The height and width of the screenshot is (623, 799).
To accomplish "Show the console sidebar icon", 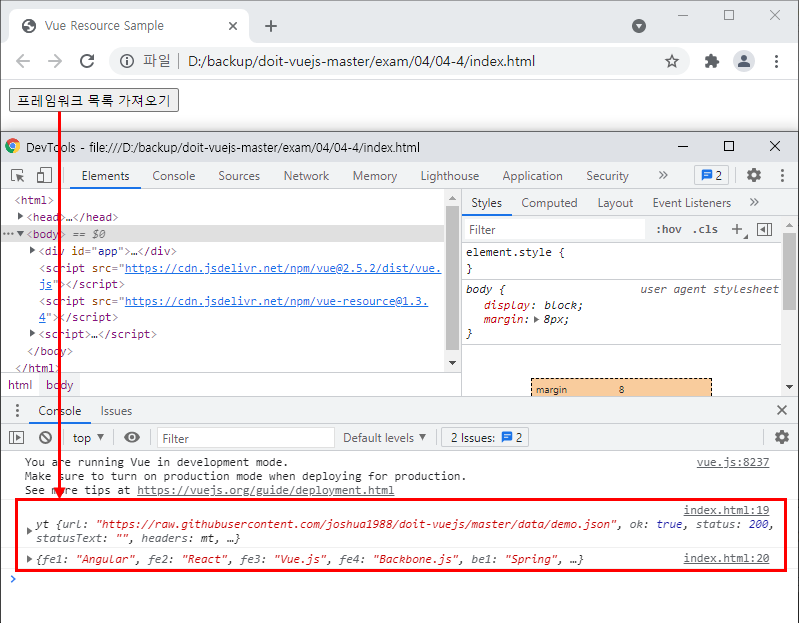I will 17,438.
